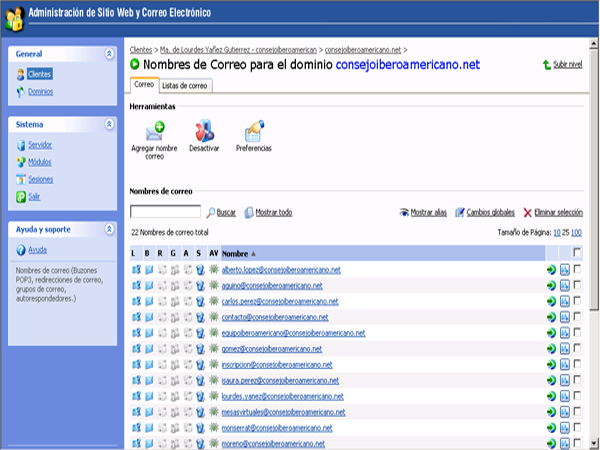This screenshot has height=450, width=600.
Task: Click the Agregar nombre correo icon
Action: (x=155, y=132)
